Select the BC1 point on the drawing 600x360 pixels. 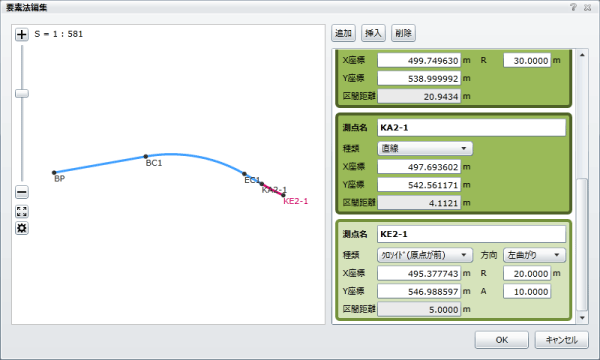(x=146, y=156)
